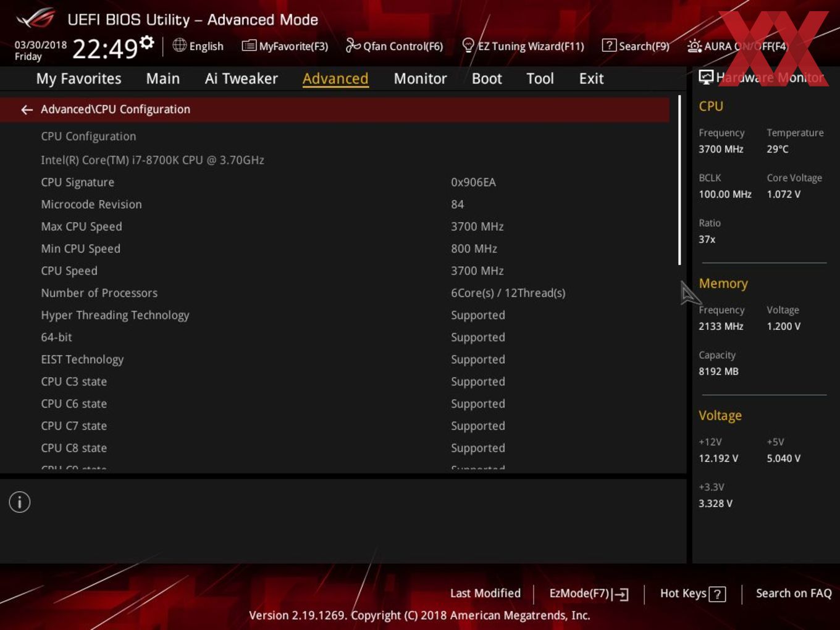Click Intel Core i7-8700K CPU name line
This screenshot has height=630, width=840.
click(x=153, y=160)
